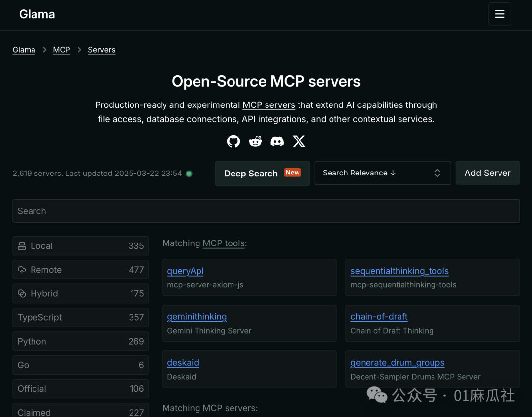Click the Remote cloud icon
The width and height of the screenshot is (532, 417).
[22, 270]
